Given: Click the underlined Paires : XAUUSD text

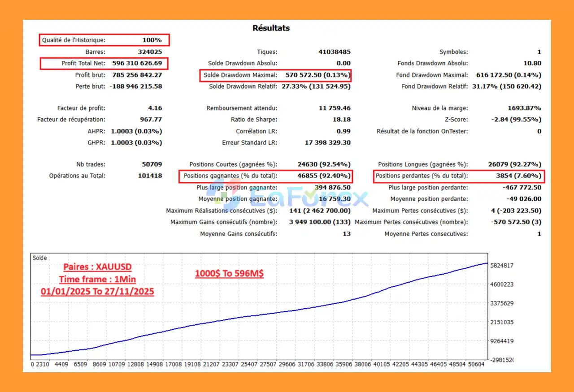Looking at the screenshot, I should click(x=97, y=267).
